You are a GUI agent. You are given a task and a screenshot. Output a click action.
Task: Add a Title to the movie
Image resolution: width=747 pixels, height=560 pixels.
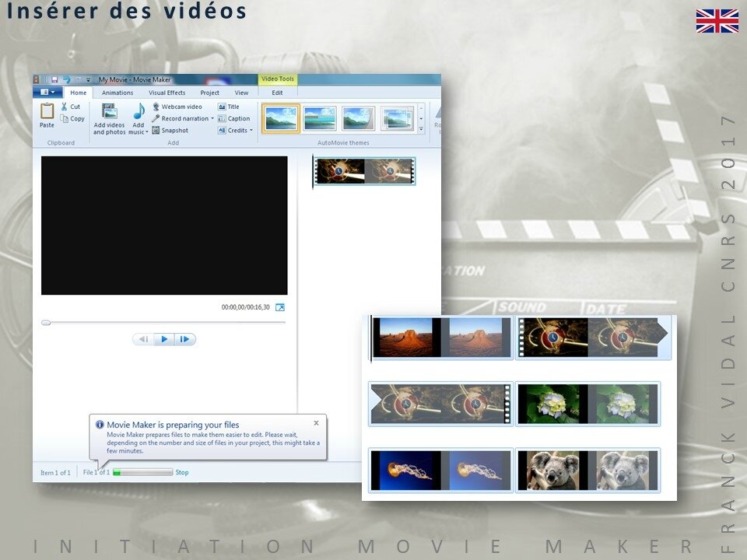[x=229, y=107]
